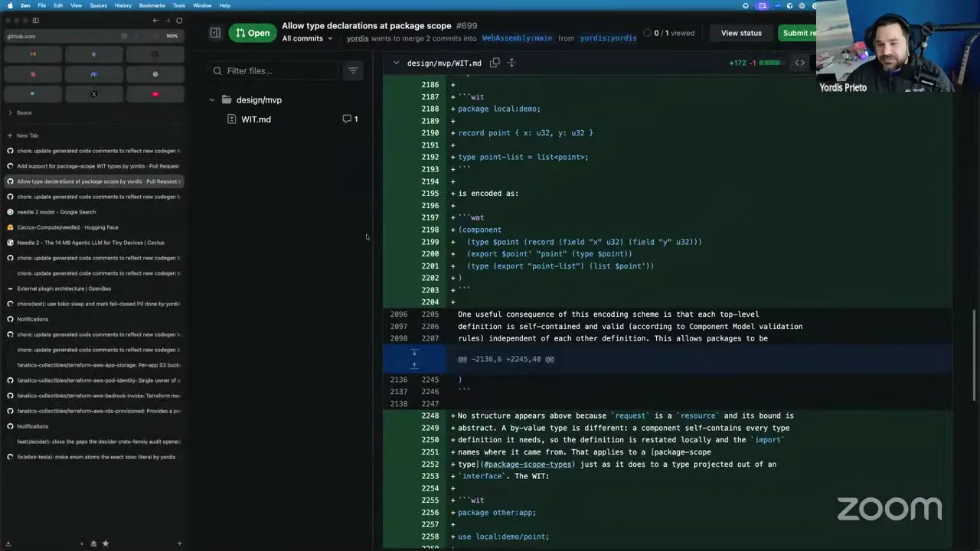Open the Apple menu
This screenshot has height=551, width=980.
pyautogui.click(x=9, y=5)
